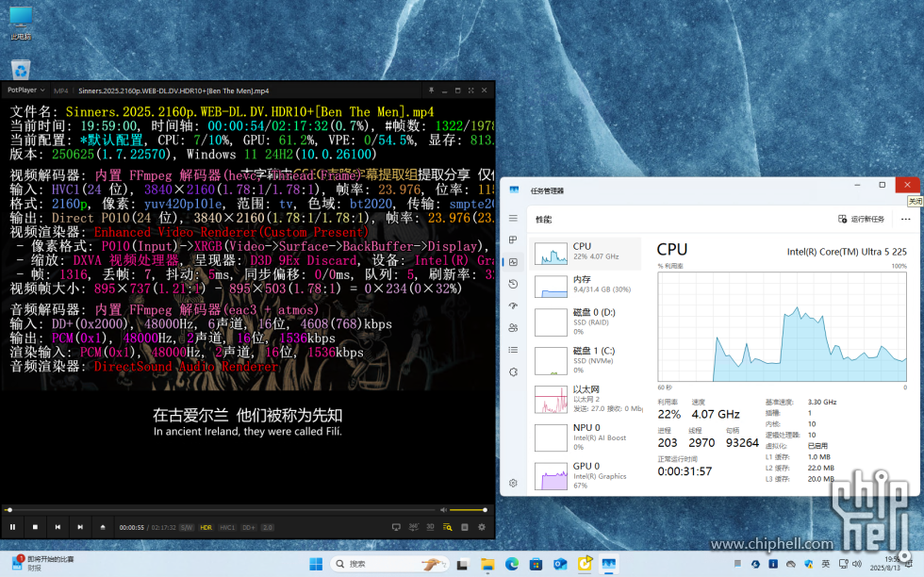The image size is (924, 577).
Task: Select Disk 0 (D:) performance entry
Action: [x=586, y=321]
